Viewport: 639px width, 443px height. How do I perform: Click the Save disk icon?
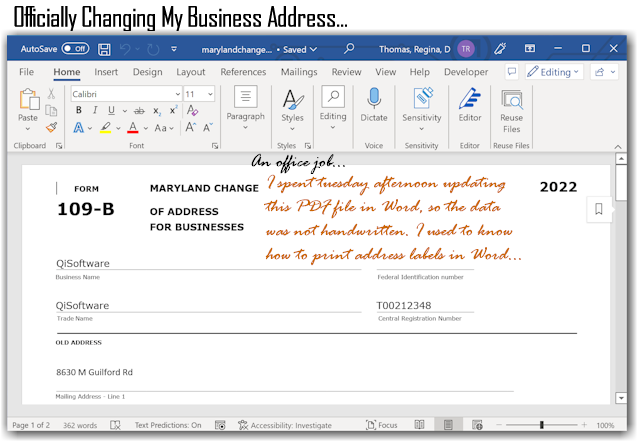(104, 49)
